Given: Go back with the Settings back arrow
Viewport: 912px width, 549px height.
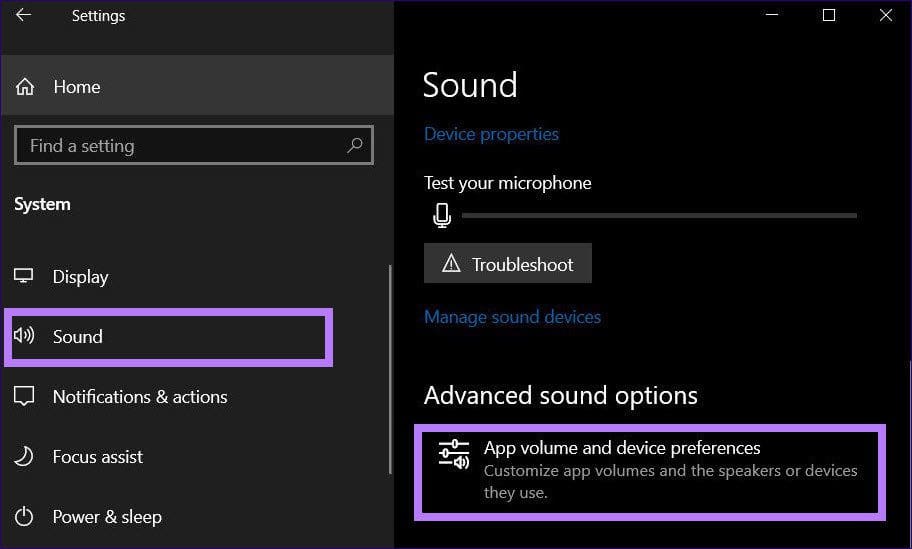Looking at the screenshot, I should point(23,15).
